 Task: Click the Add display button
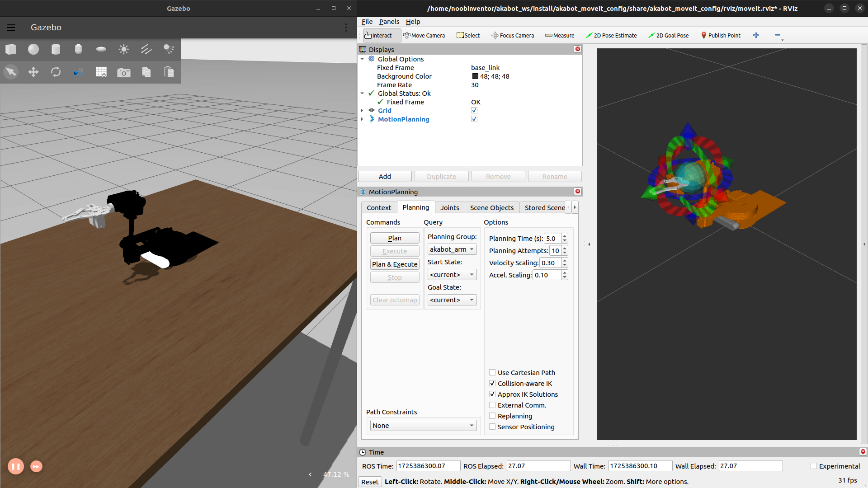pyautogui.click(x=385, y=177)
